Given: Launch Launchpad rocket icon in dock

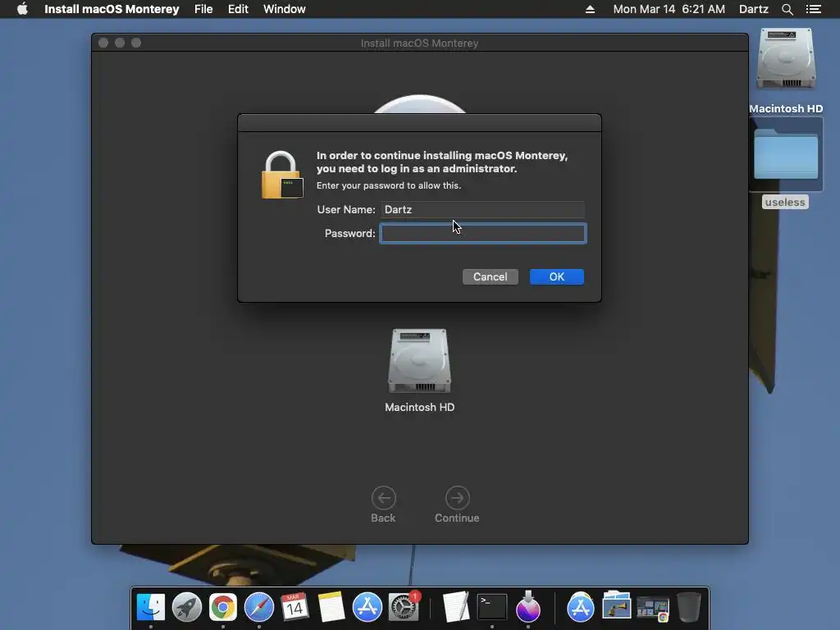Looking at the screenshot, I should tap(186, 607).
